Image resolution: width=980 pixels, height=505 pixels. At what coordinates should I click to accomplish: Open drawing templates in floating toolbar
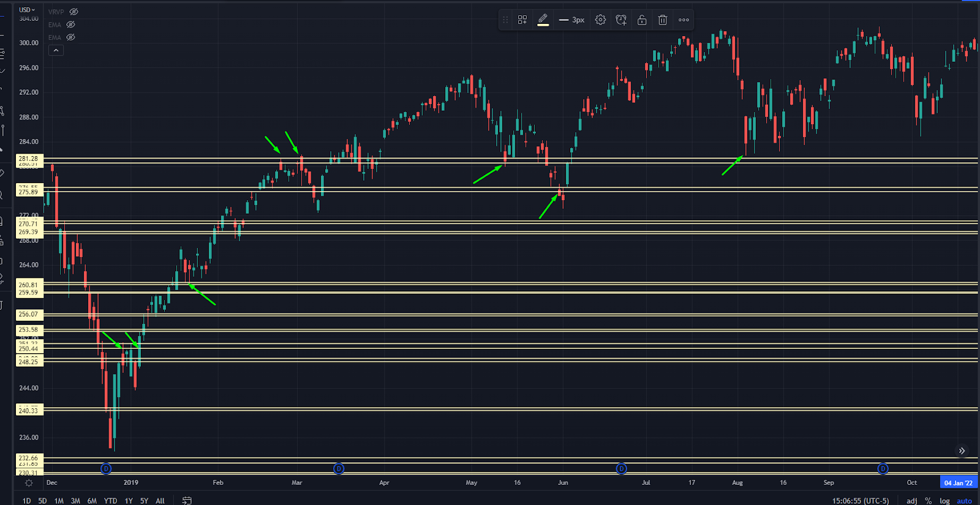(522, 20)
